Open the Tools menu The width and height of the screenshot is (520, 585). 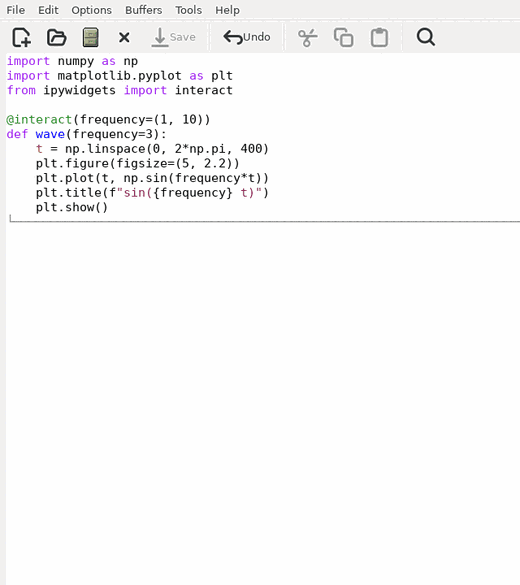188,10
